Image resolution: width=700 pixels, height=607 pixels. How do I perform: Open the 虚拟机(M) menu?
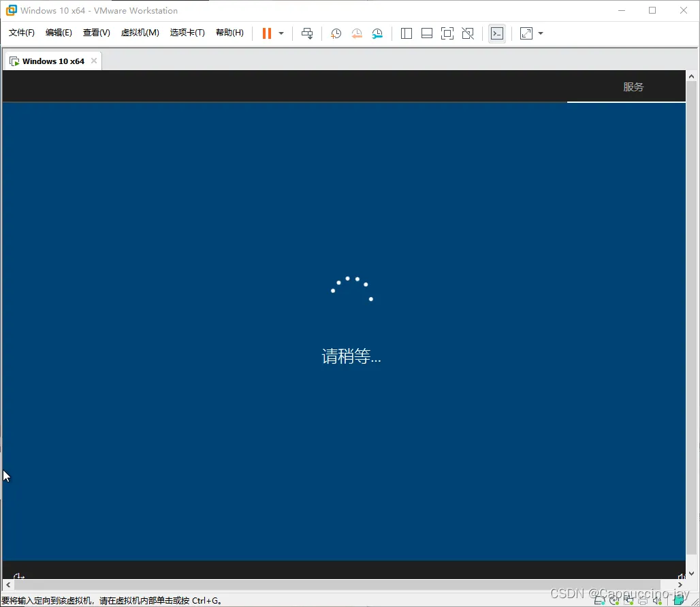[x=140, y=33]
